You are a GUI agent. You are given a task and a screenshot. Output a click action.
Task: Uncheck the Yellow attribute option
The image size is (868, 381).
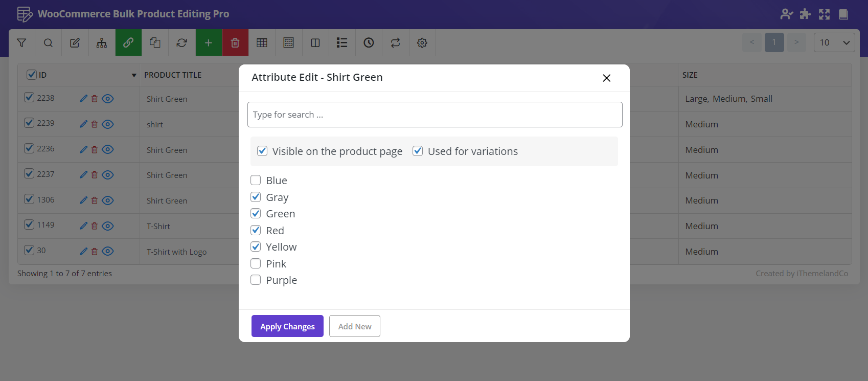256,247
